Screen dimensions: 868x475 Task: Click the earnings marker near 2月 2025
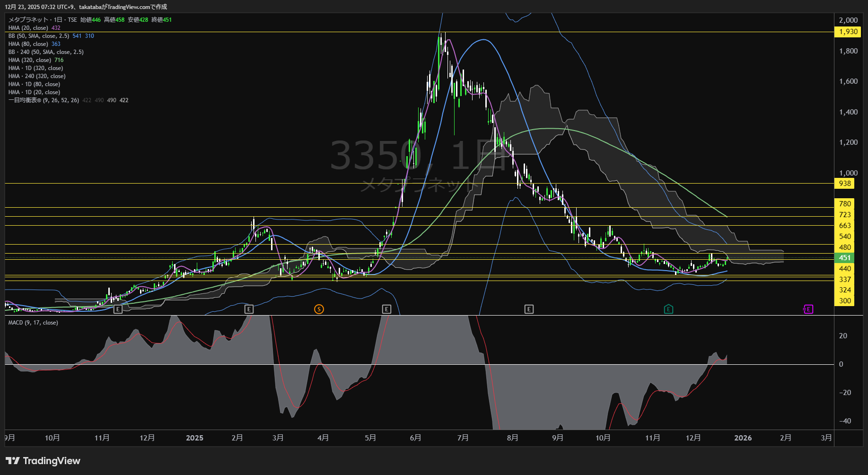pyautogui.click(x=249, y=309)
